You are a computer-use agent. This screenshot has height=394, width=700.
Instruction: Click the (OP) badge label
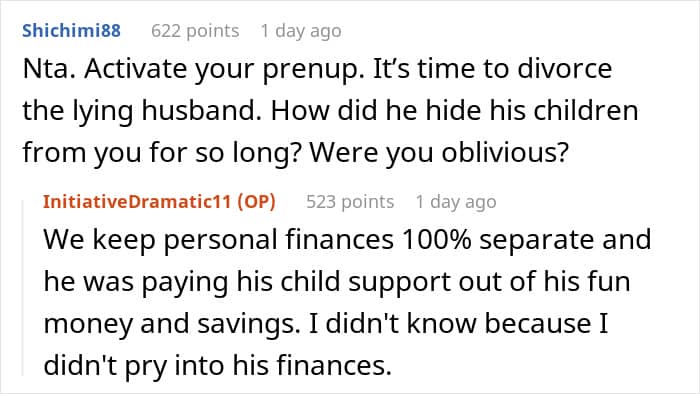pyautogui.click(x=256, y=202)
